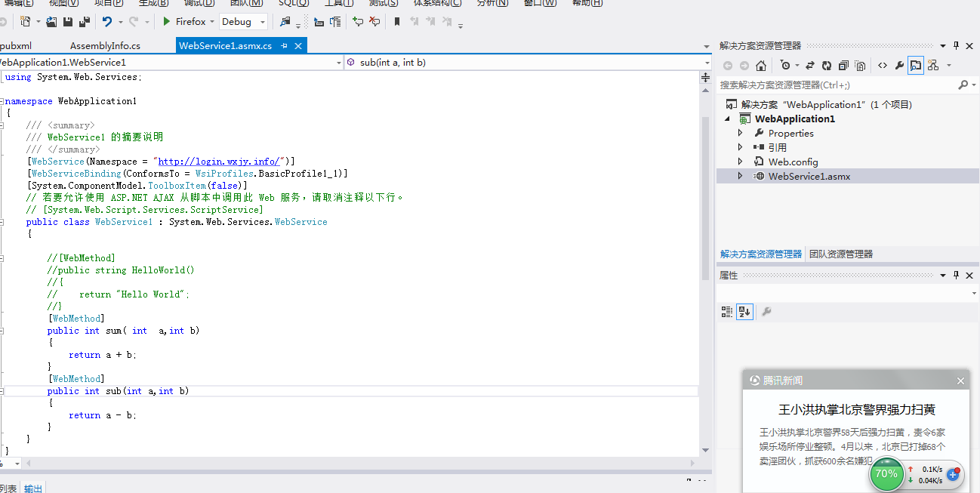Viewport: 980px width, 493px height.
Task: Collapse all items in Solution Explorer
Action: [843, 66]
